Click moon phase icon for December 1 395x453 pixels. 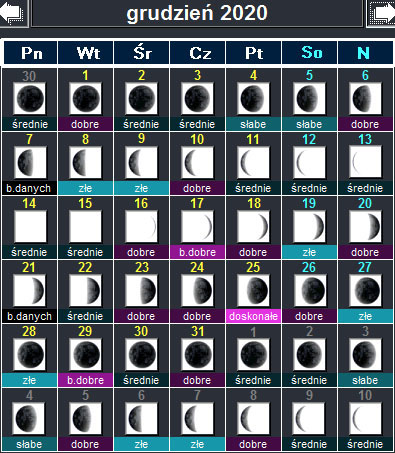coord(85,99)
